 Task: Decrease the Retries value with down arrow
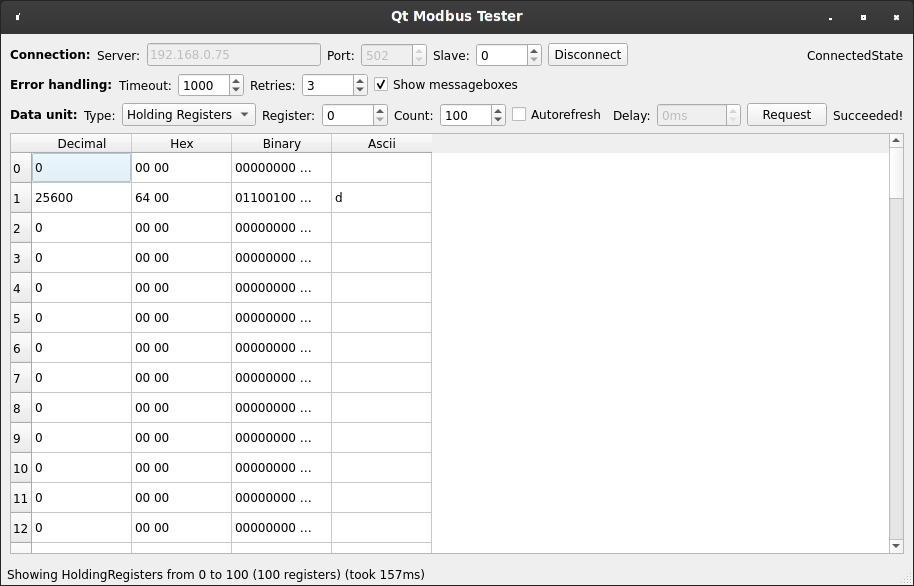click(360, 90)
